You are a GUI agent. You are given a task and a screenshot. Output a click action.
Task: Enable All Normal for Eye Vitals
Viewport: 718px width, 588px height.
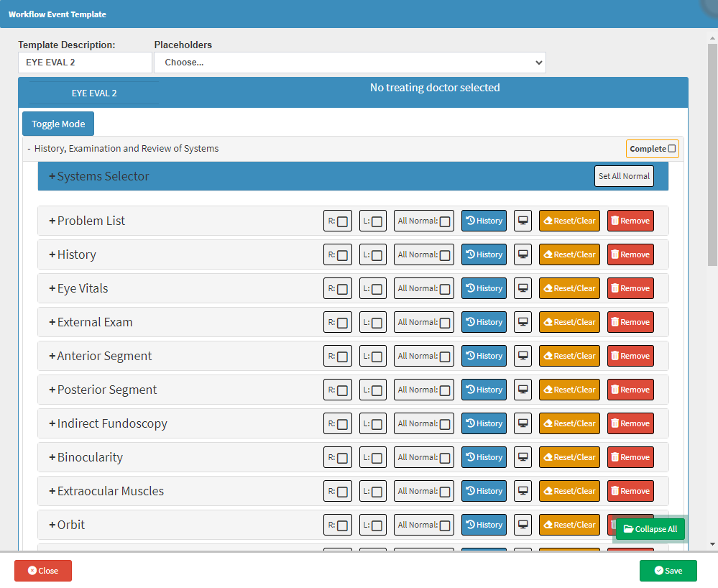(x=445, y=289)
